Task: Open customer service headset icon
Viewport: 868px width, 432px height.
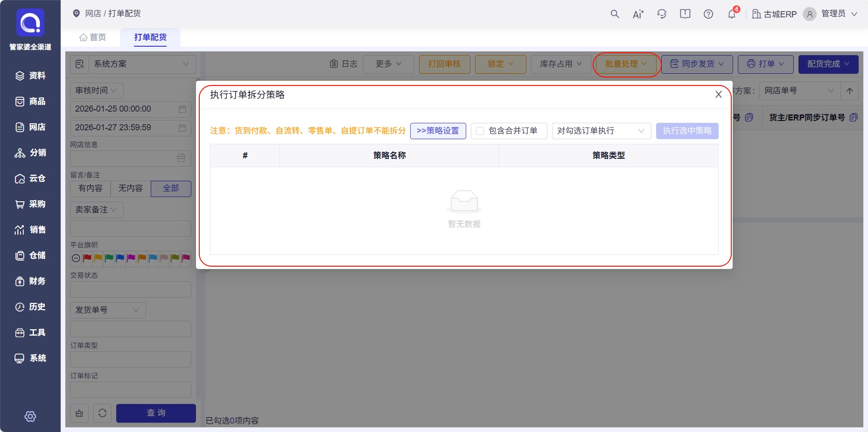Action: click(662, 14)
